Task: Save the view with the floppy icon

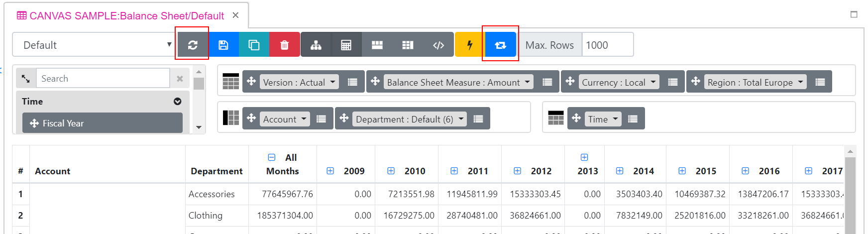Action: tap(223, 45)
